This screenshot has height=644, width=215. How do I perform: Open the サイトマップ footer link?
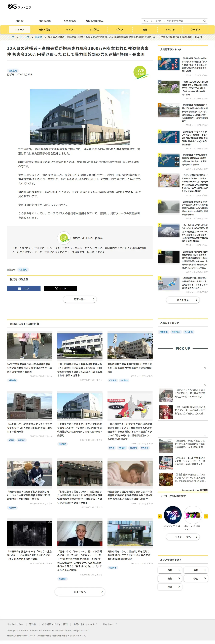(110, 624)
